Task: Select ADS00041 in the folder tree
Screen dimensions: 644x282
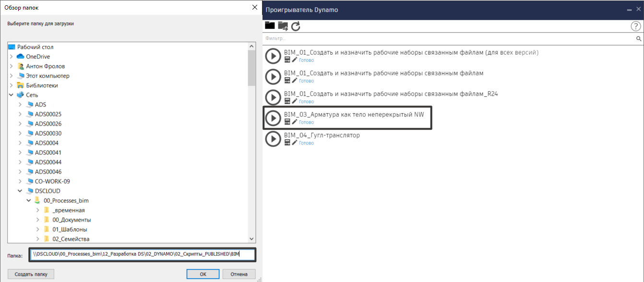Action: (48, 153)
